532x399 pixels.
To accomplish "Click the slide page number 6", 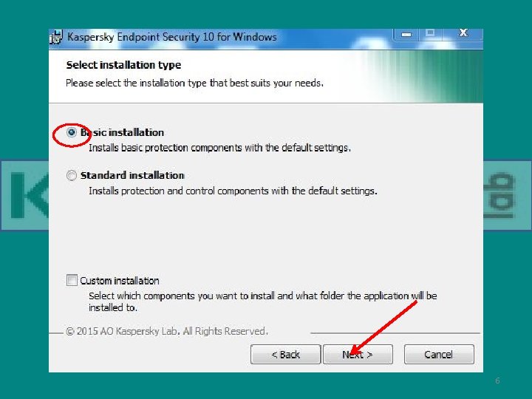I will pos(497,381).
